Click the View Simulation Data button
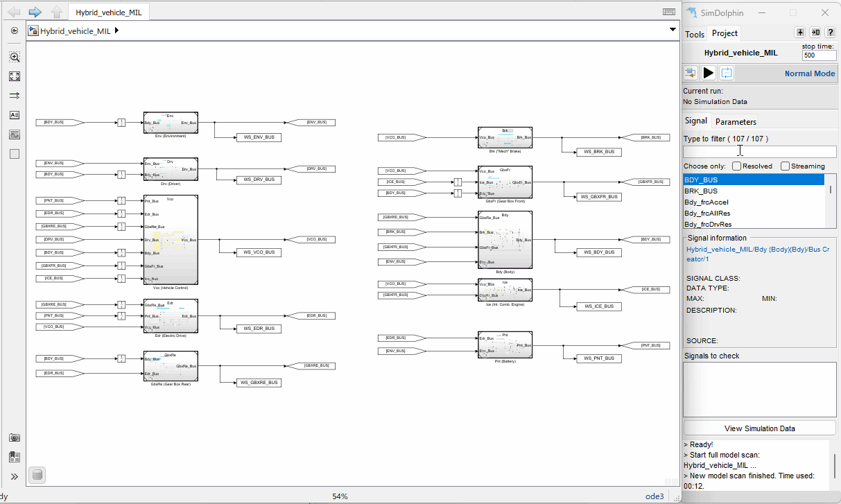The width and height of the screenshot is (841, 504). [x=759, y=428]
